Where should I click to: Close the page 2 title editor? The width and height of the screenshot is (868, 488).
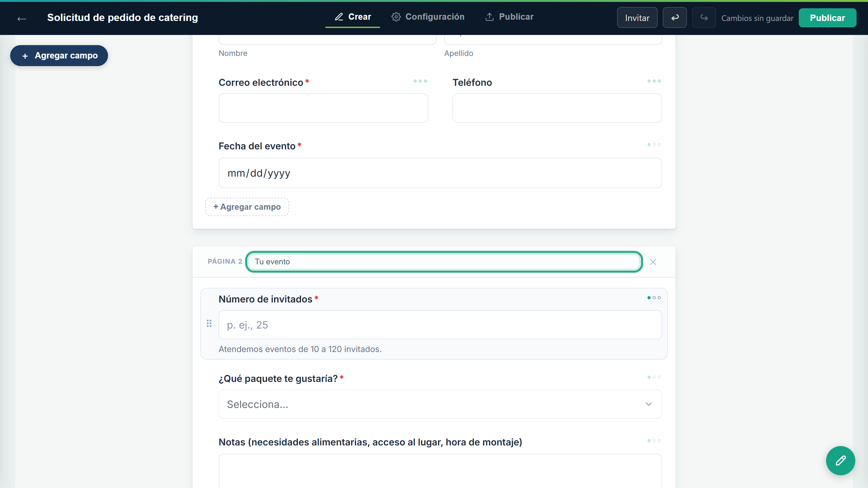pyautogui.click(x=653, y=262)
